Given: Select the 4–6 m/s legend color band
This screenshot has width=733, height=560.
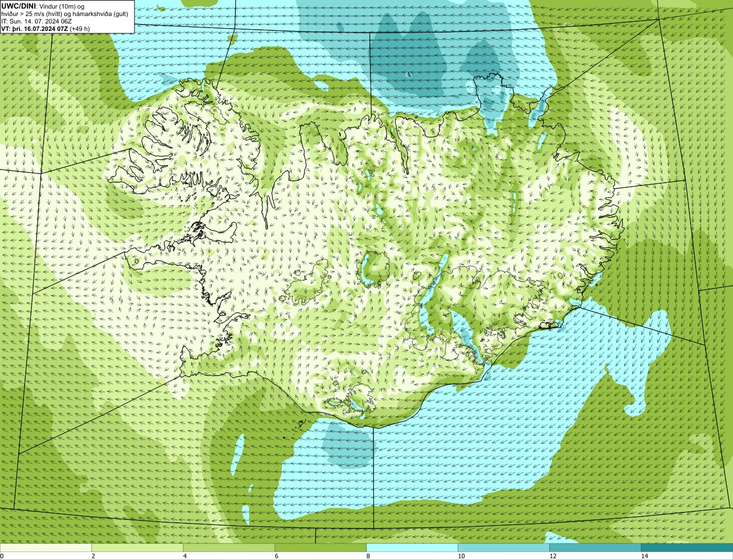Looking at the screenshot, I should (229, 547).
